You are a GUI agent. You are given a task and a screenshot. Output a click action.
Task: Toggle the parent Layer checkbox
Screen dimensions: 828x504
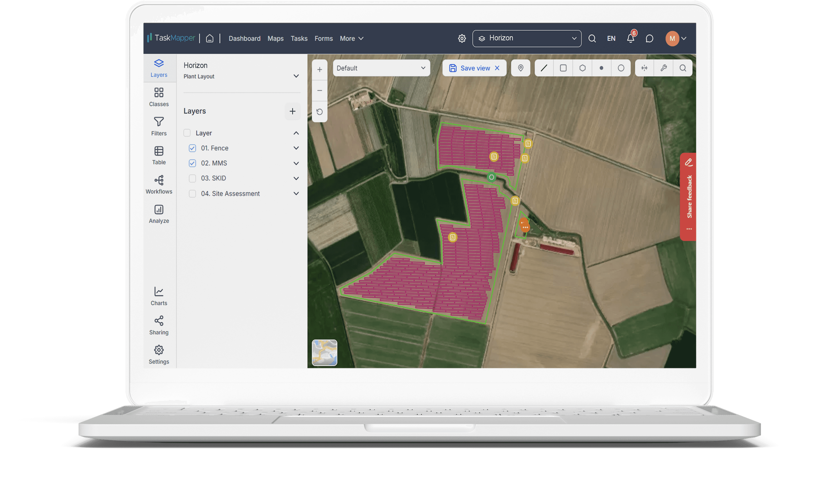[187, 133]
